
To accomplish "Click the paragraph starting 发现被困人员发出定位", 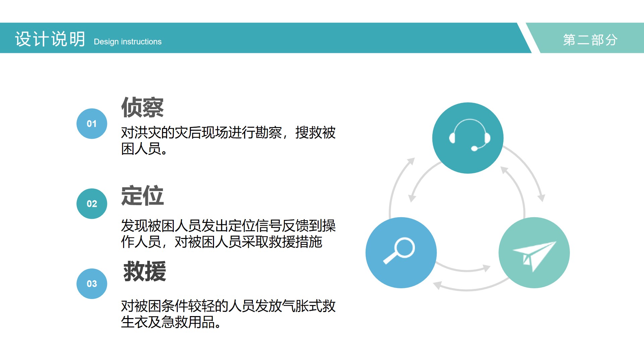I will coord(228,234).
